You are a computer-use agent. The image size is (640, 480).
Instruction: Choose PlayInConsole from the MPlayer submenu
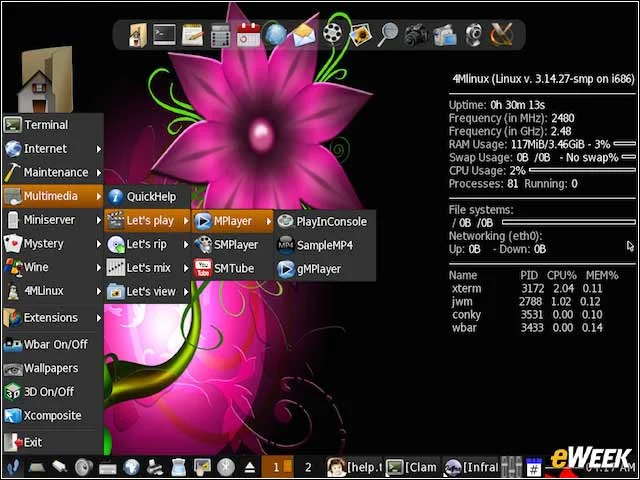[325, 222]
